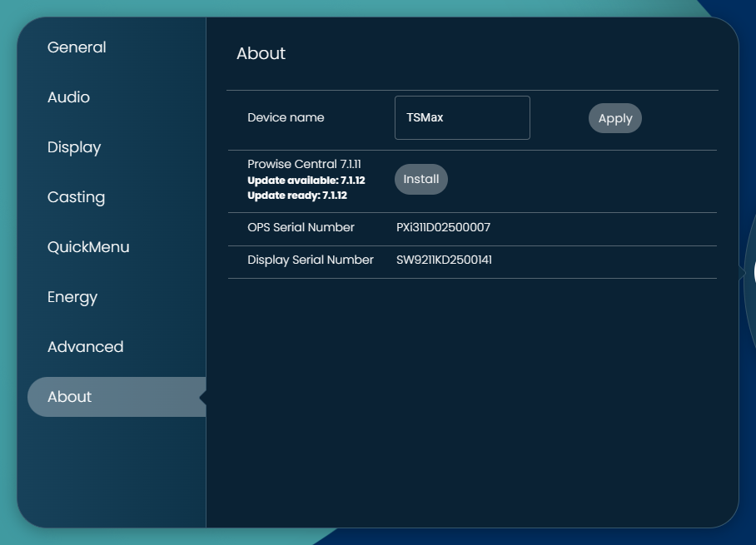The image size is (756, 545).
Task: Click the Update available 7.1.12 notice
Action: tap(306, 181)
